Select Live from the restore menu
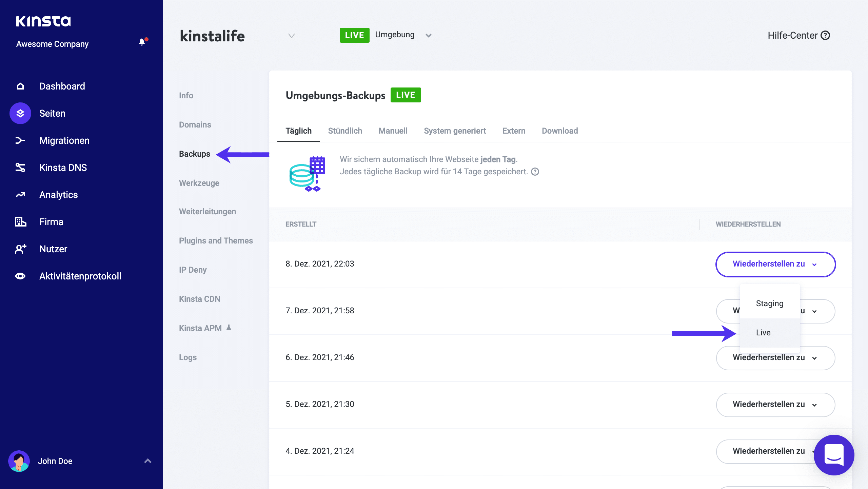This screenshot has height=489, width=868. 763,333
